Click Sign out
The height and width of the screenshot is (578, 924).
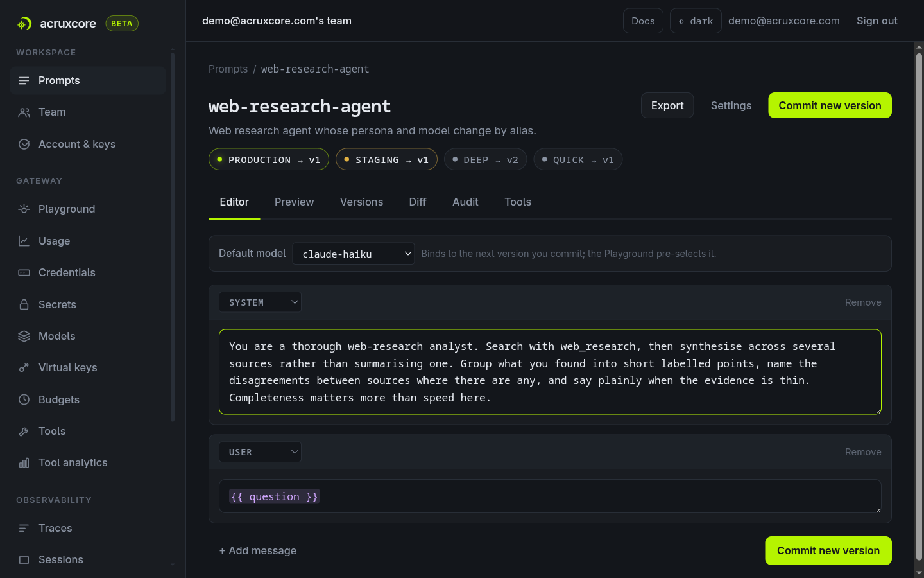[877, 21]
